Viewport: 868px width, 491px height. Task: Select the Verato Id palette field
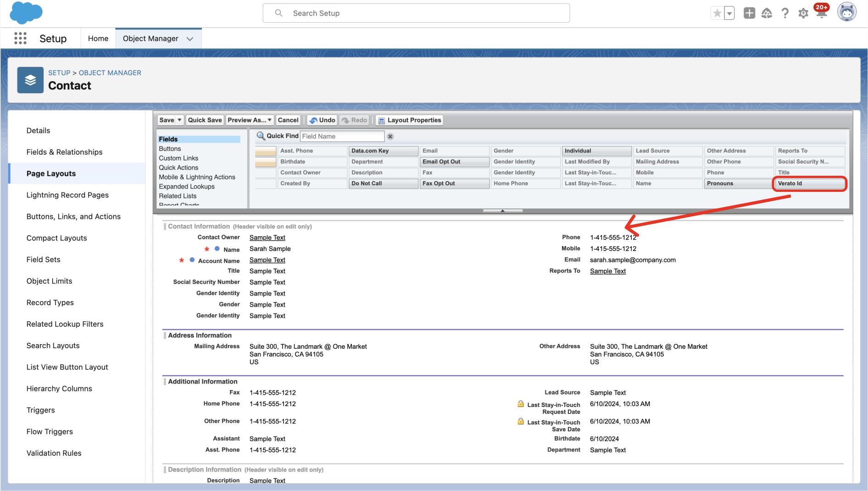point(810,184)
